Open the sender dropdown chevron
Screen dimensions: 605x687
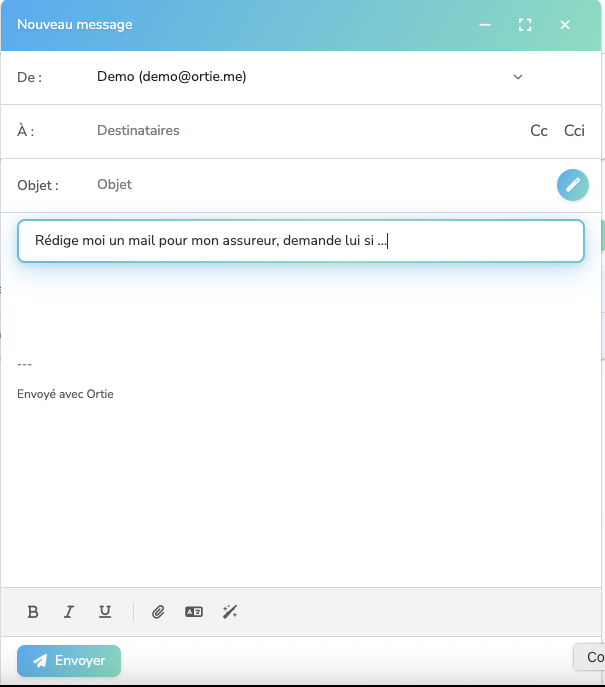518,77
